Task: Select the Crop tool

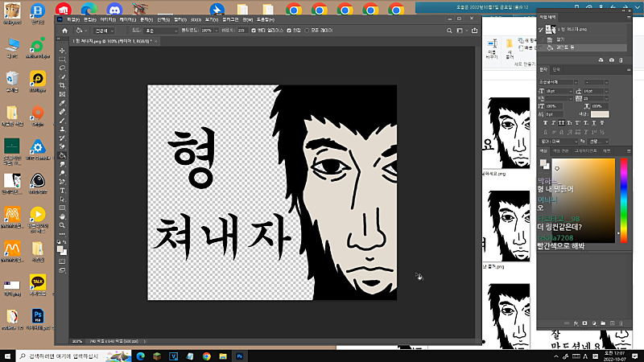Action: (62, 85)
